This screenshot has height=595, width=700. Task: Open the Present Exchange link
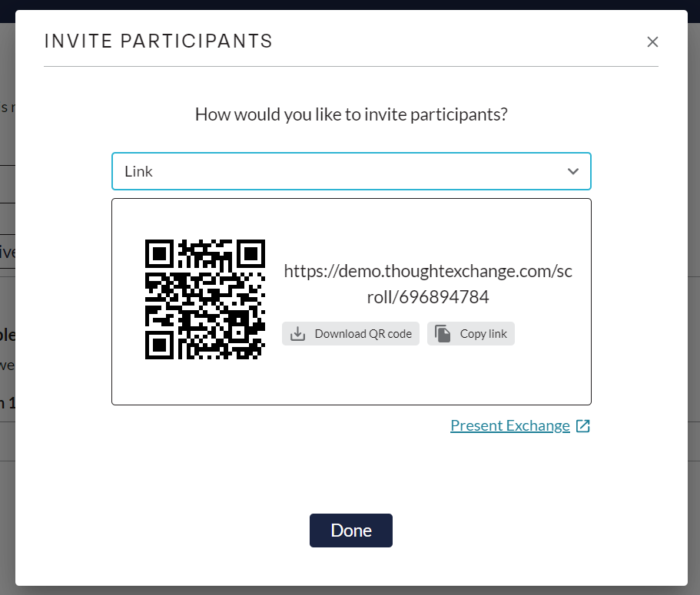click(x=509, y=425)
